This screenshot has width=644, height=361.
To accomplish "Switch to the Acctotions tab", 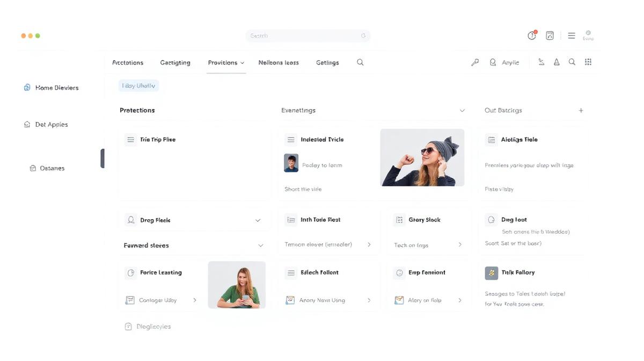I will 128,63.
